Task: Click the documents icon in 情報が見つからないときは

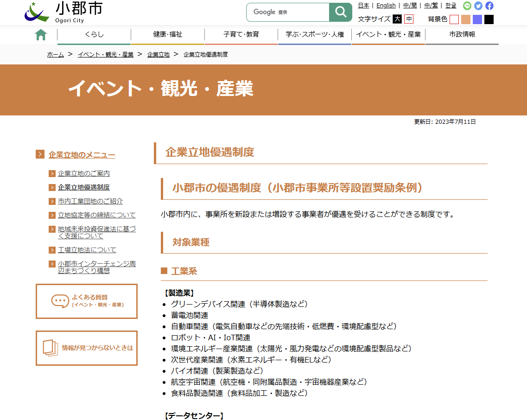Action: tap(51, 348)
